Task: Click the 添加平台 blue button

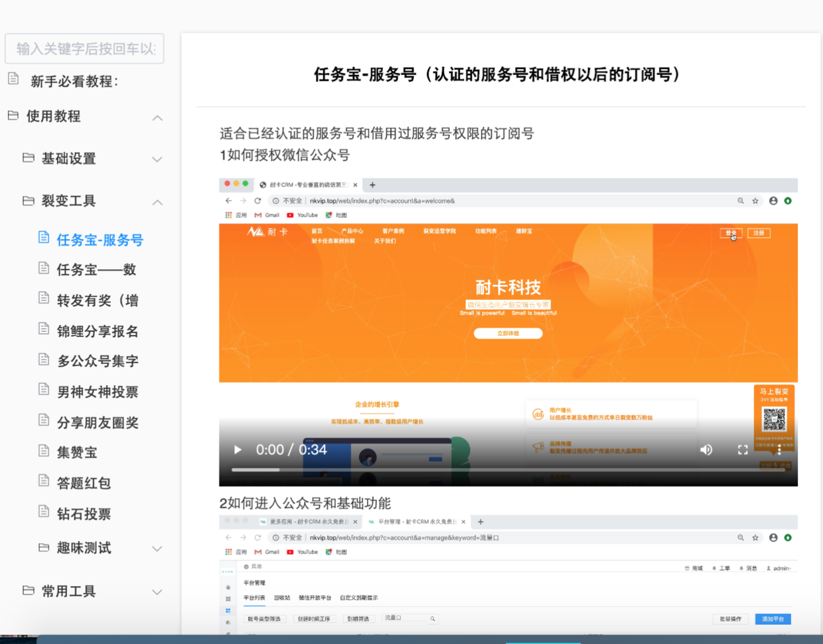Action: [x=773, y=619]
